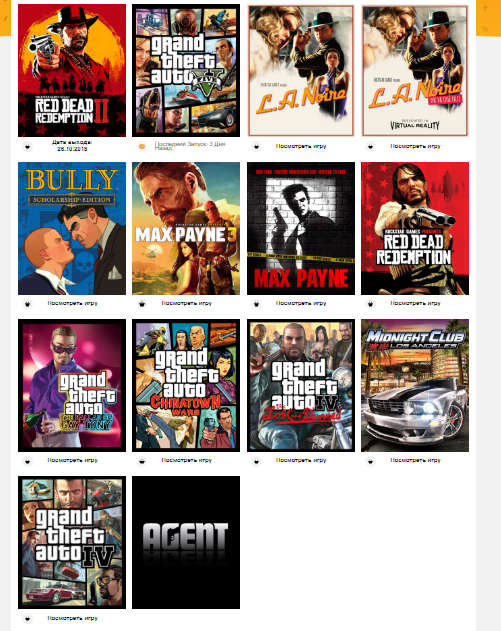
Task: Click 'Посмотреть игру' under Max Payne 3
Action: point(187,303)
